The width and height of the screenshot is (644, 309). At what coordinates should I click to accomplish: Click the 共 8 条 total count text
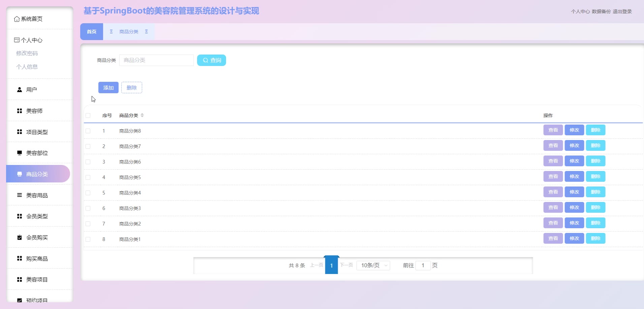click(297, 266)
